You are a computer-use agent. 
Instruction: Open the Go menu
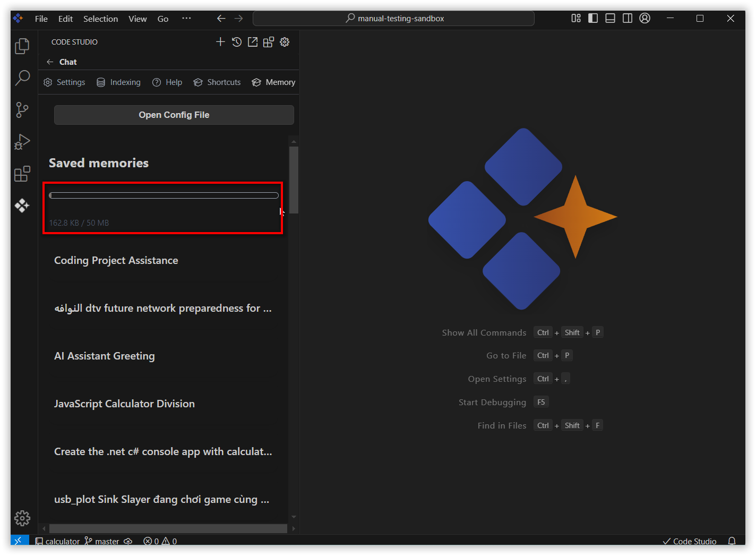[163, 19]
